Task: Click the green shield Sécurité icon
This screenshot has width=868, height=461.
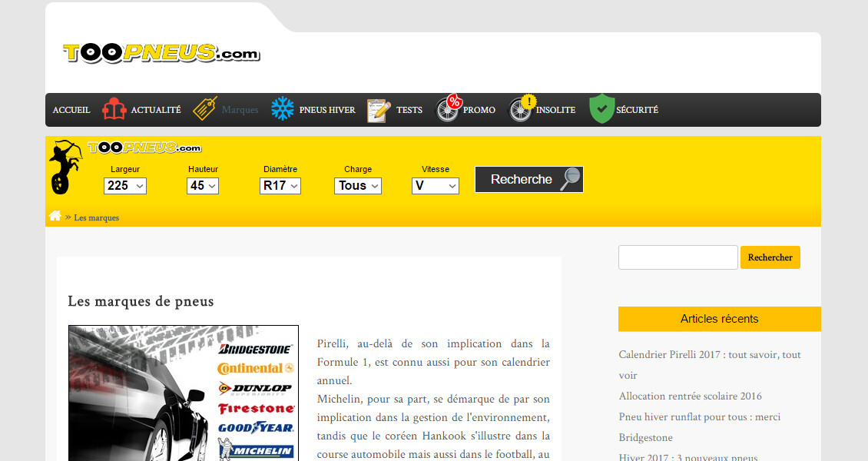Action: point(601,108)
